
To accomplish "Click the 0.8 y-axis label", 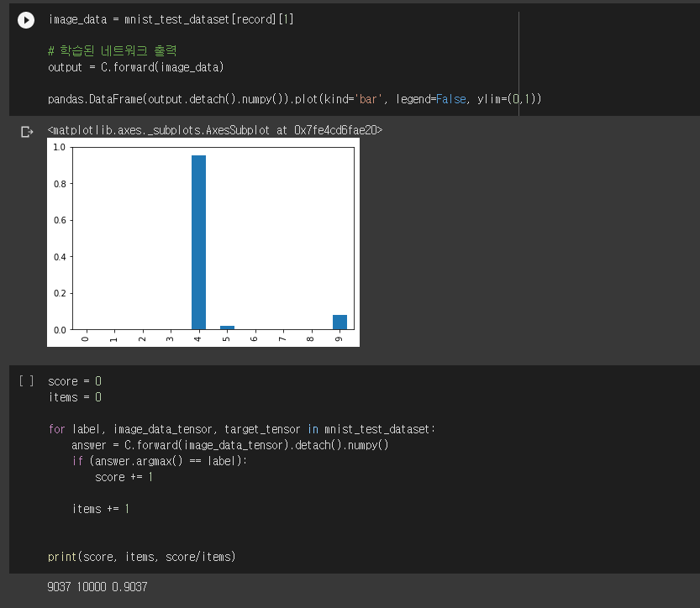I will point(60,184).
